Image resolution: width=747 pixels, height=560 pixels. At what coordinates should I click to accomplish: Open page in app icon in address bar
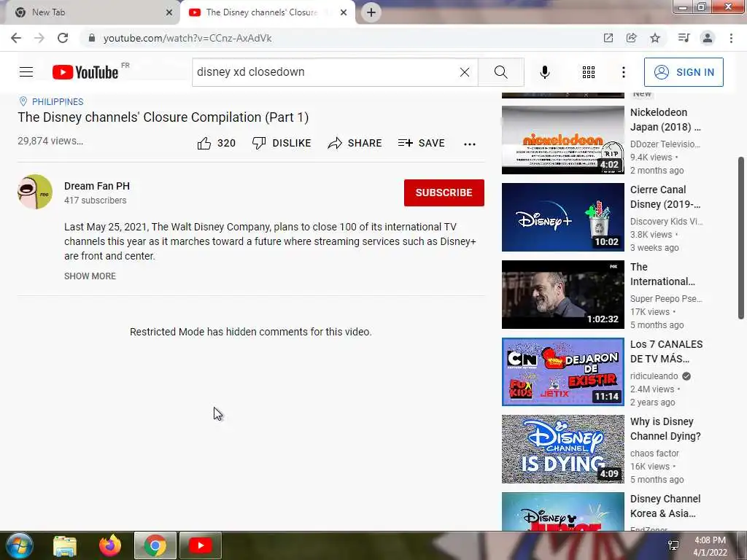pyautogui.click(x=608, y=38)
